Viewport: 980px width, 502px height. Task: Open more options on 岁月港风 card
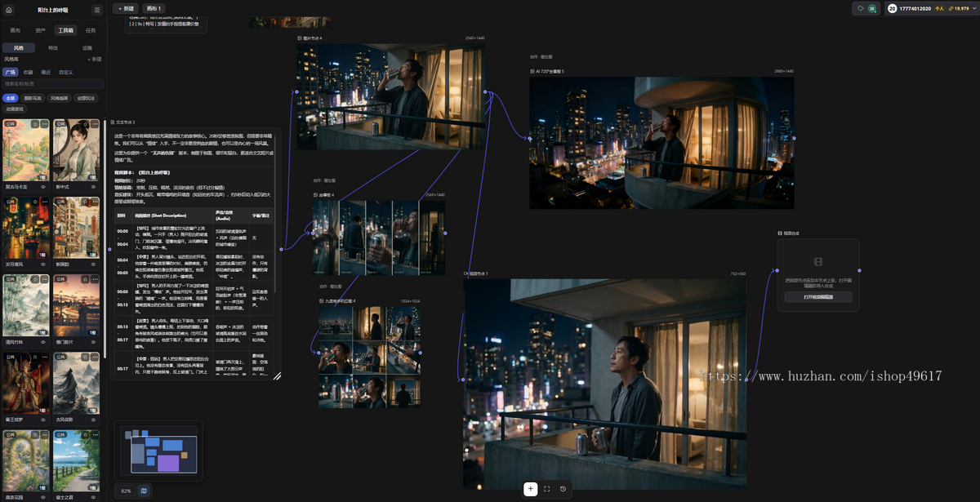tap(45, 202)
